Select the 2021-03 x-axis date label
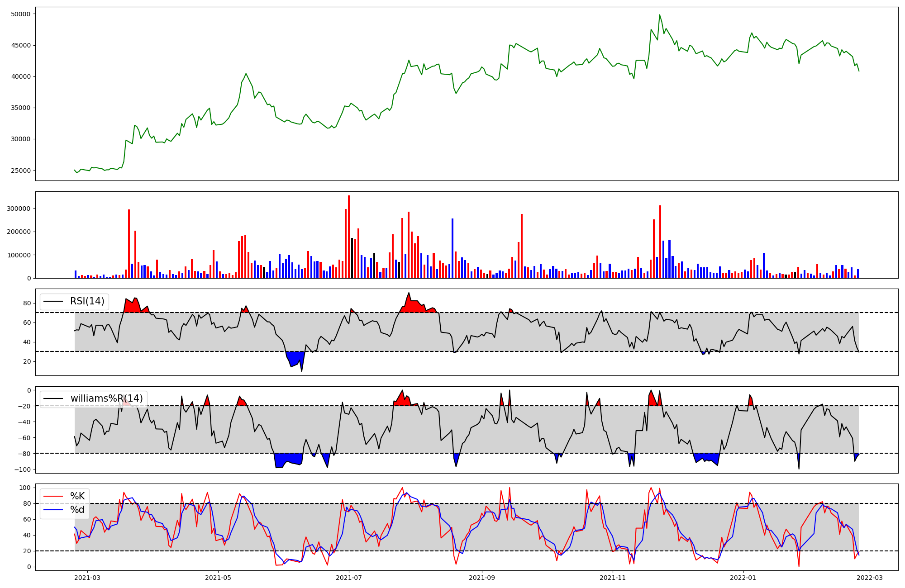Viewport: 905px width, 588px height. (87, 578)
